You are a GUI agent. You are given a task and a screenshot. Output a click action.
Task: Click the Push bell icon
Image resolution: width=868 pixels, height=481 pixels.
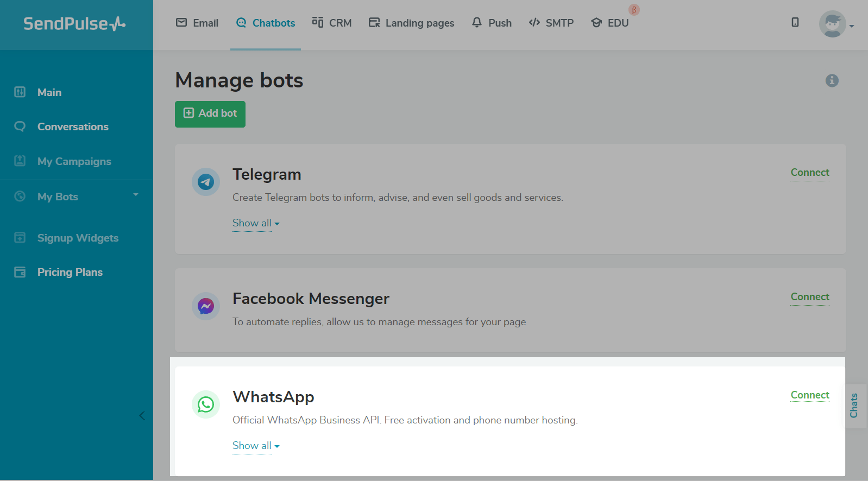coord(477,22)
